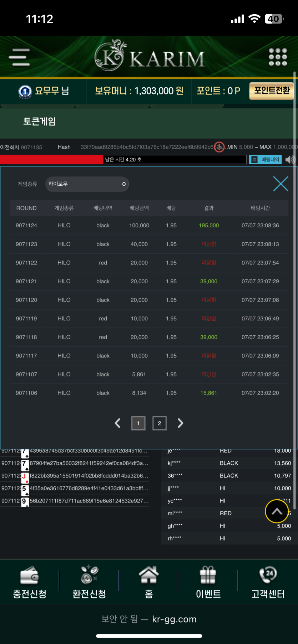Open the nine-dot grid menu

tap(278, 57)
